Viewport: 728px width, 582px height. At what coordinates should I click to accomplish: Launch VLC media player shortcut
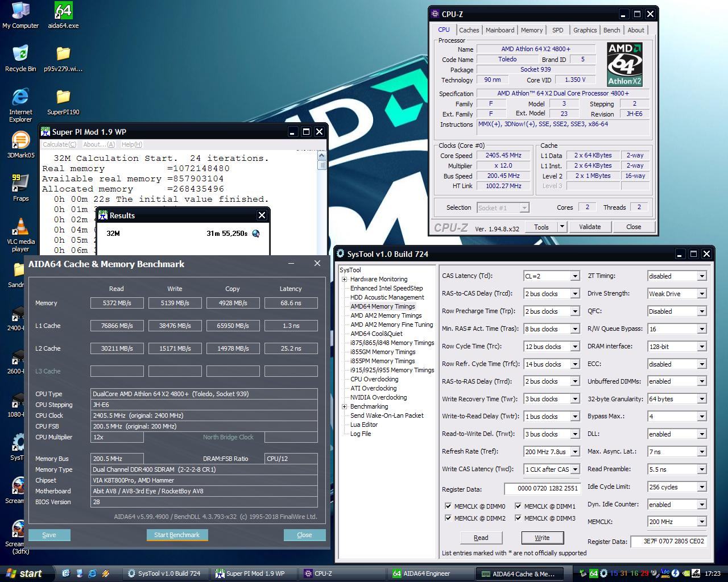(20, 235)
